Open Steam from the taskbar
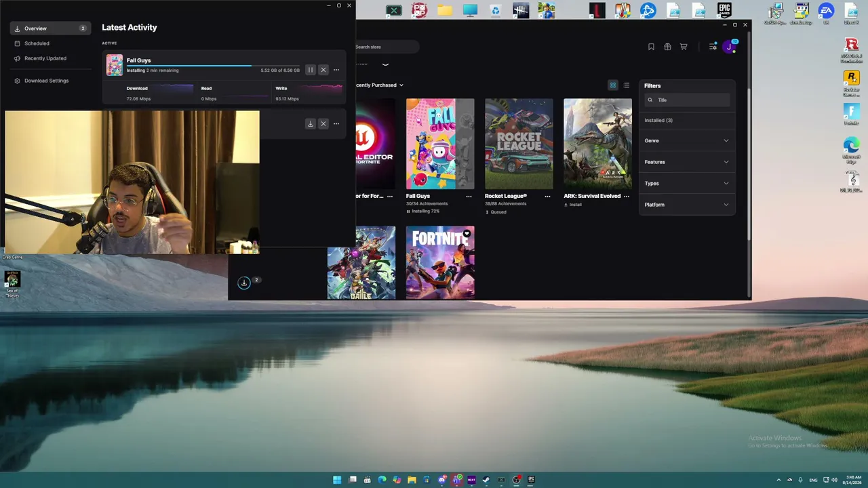 tap(486, 480)
